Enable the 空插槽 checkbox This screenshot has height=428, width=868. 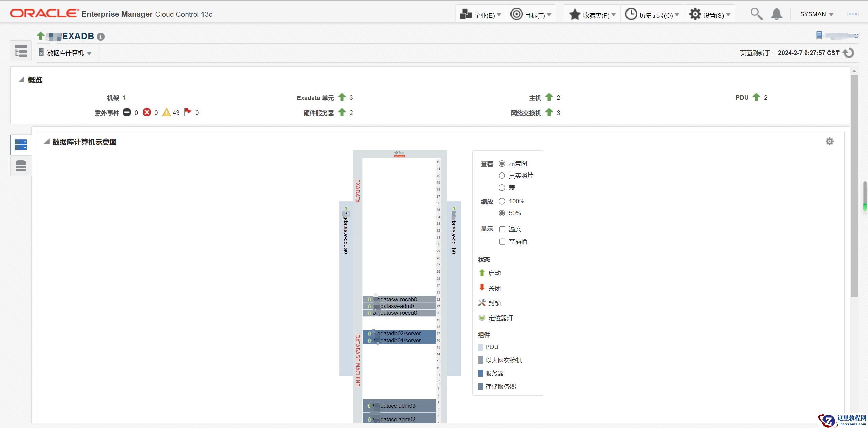coord(502,242)
